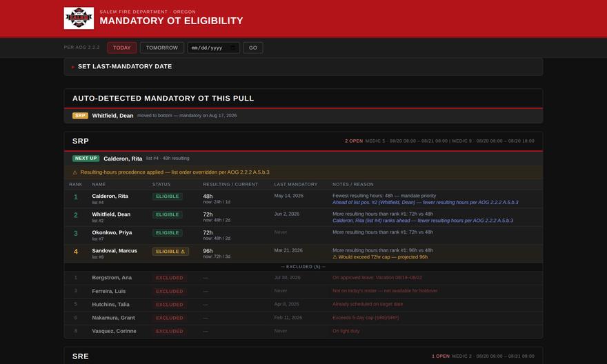Click the Mar 21, 2026 last mandatory date

(x=288, y=250)
